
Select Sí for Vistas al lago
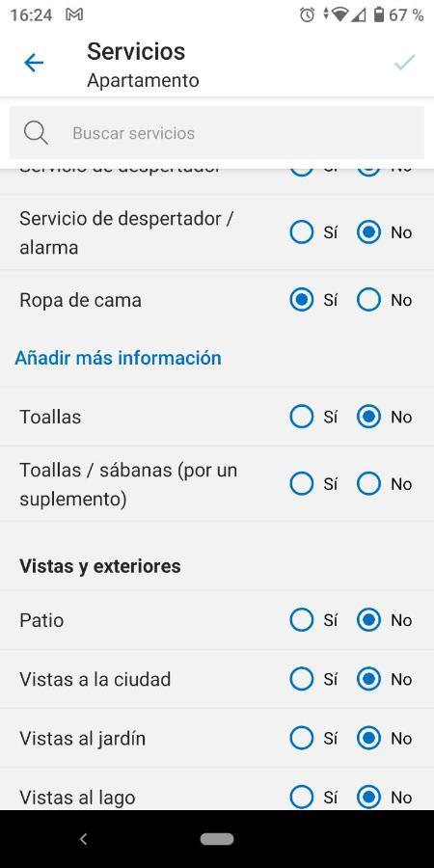click(x=302, y=798)
